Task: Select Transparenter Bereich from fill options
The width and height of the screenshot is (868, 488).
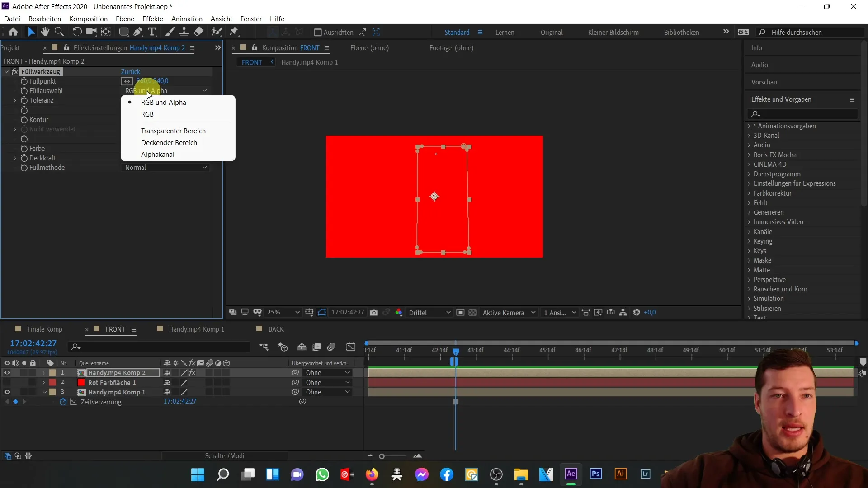Action: [173, 130]
